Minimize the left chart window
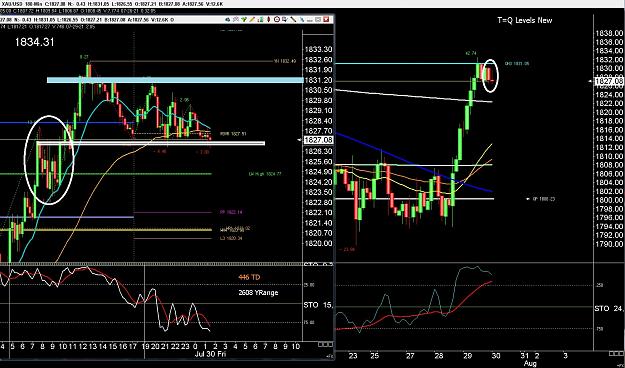Screen dimensions: 625x368 [310, 20]
